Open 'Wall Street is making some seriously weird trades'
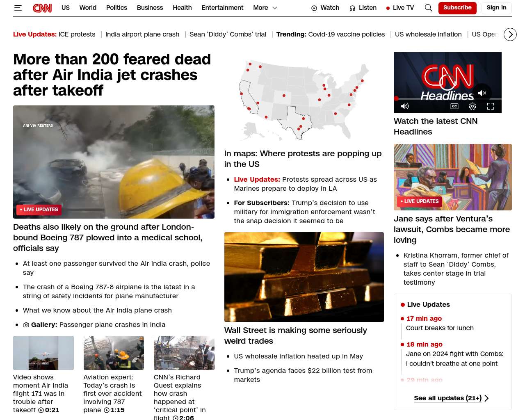The width and height of the screenshot is (525, 420). coord(296,336)
